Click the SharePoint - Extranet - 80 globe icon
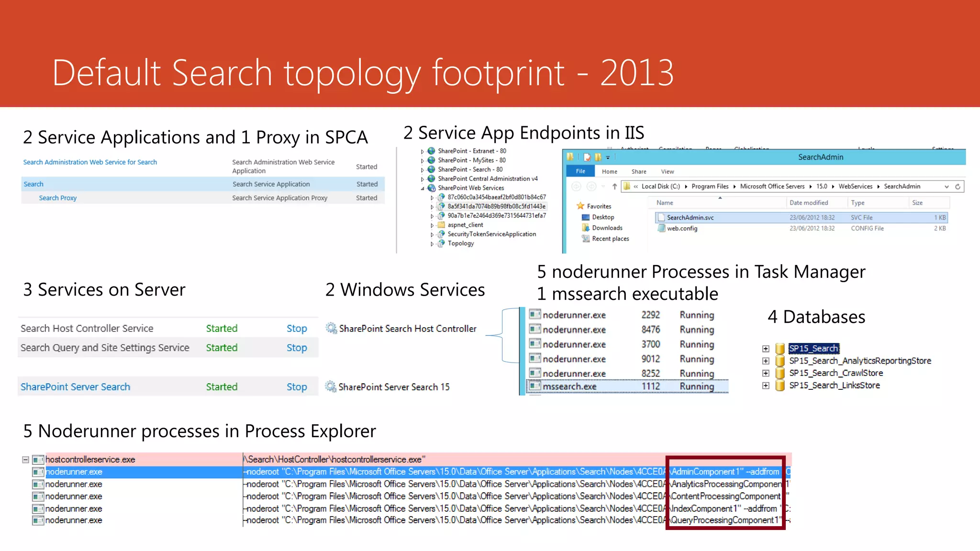Image resolution: width=980 pixels, height=551 pixels. coord(431,151)
